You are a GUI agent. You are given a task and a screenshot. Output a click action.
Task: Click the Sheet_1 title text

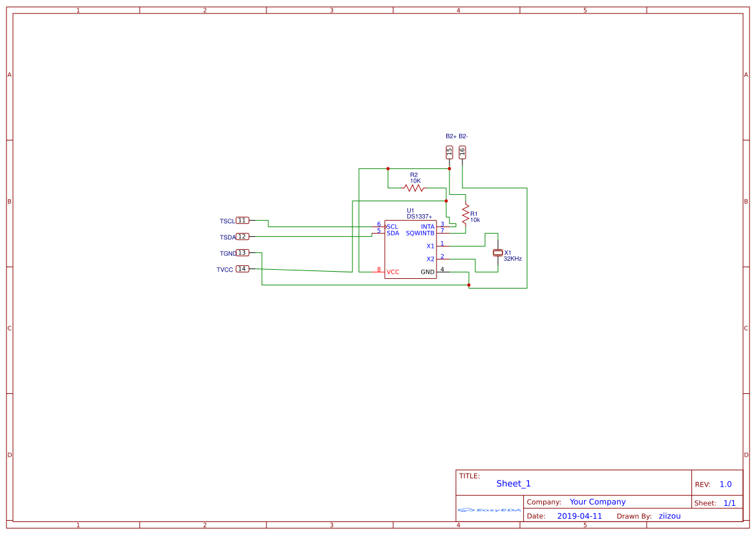pos(513,483)
